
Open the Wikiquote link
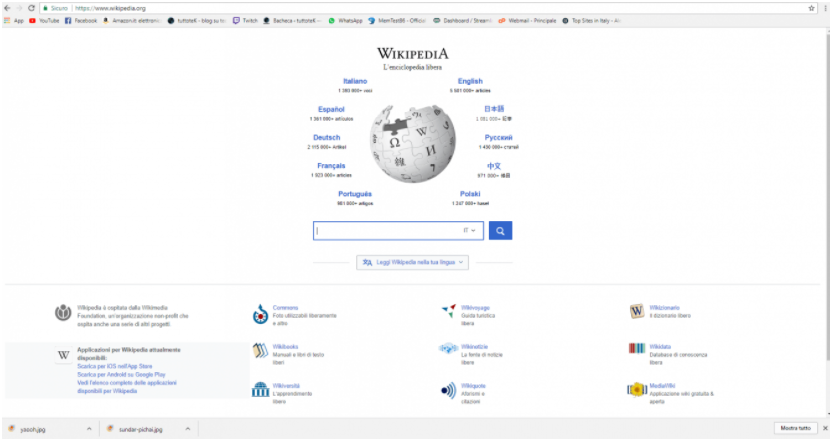[x=473, y=386]
